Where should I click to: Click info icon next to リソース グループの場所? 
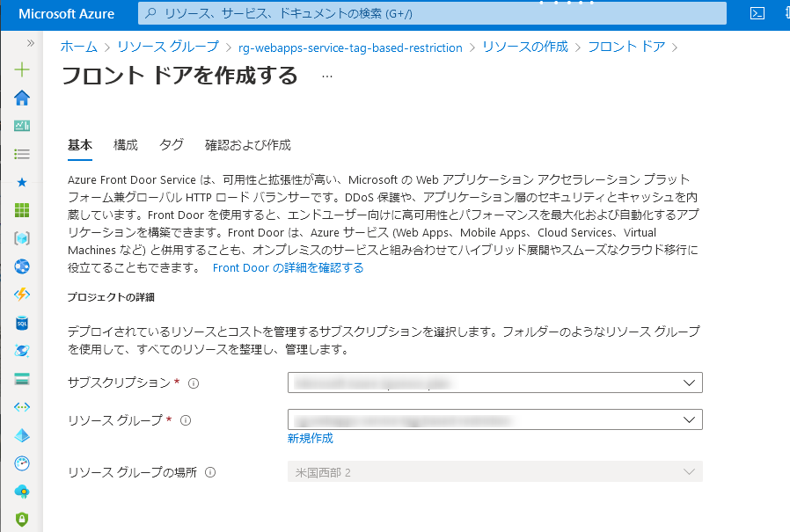(210, 472)
